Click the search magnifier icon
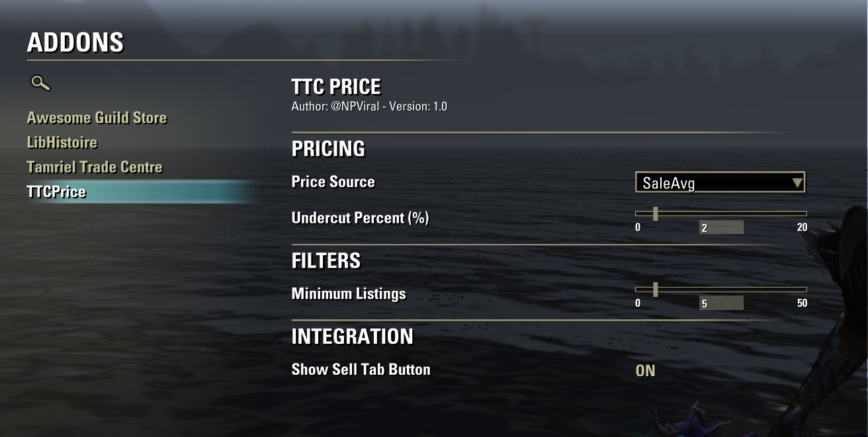868x437 pixels. coord(40,83)
